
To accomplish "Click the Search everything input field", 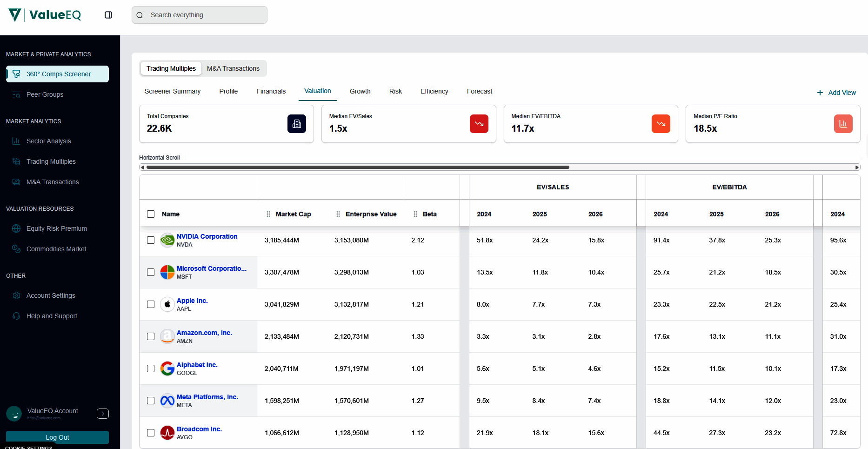I will pyautogui.click(x=205, y=15).
